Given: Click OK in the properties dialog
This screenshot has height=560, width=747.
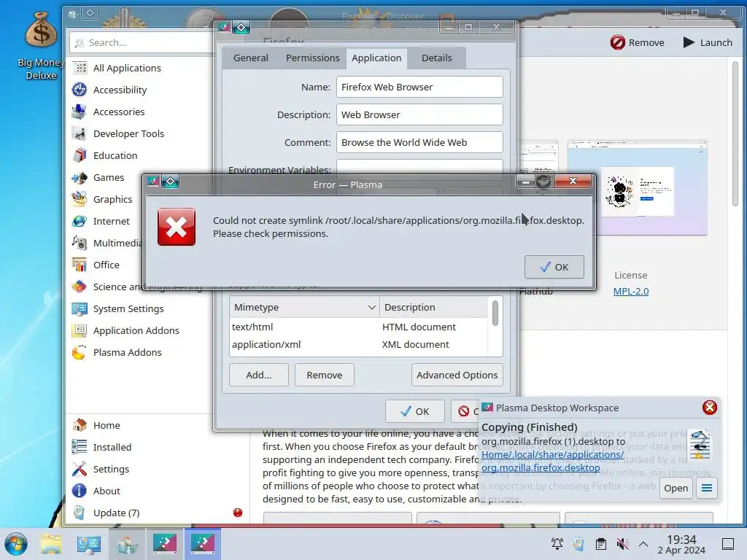Looking at the screenshot, I should tap(415, 411).
